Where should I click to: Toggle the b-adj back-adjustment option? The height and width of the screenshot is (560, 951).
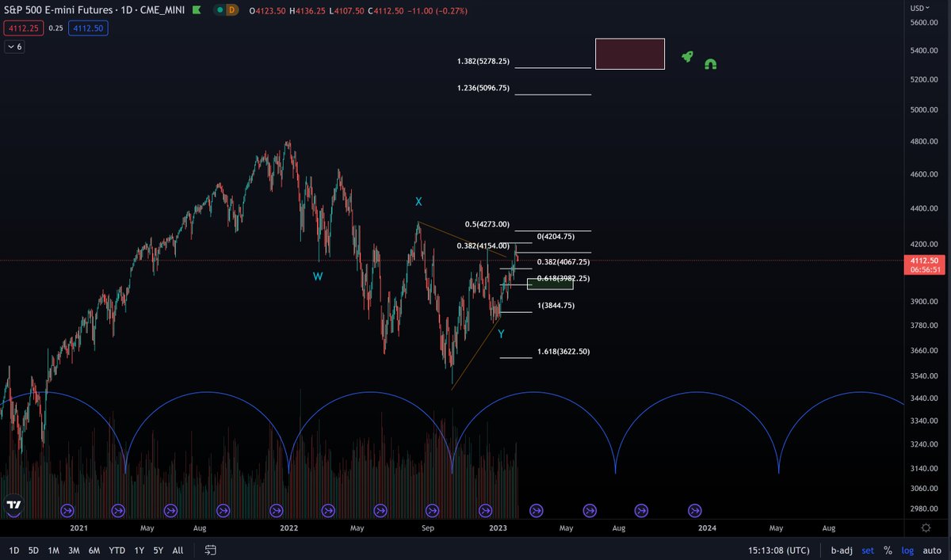coord(842,550)
